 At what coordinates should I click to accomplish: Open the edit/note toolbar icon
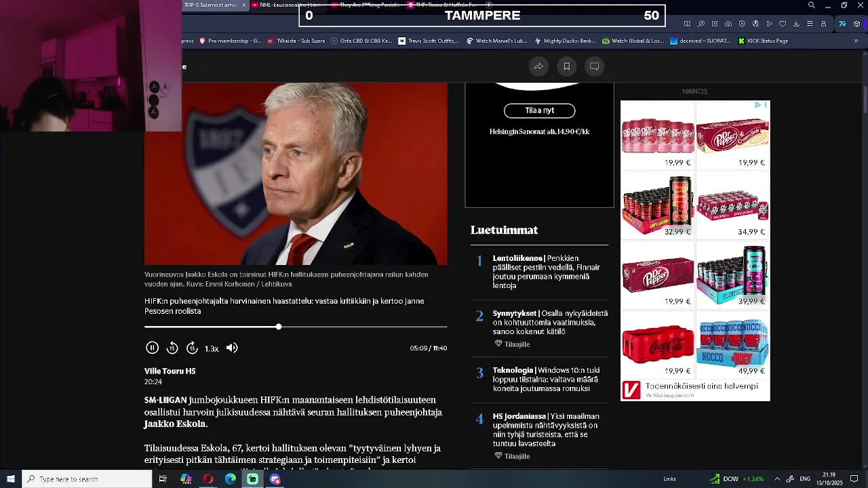[715, 24]
